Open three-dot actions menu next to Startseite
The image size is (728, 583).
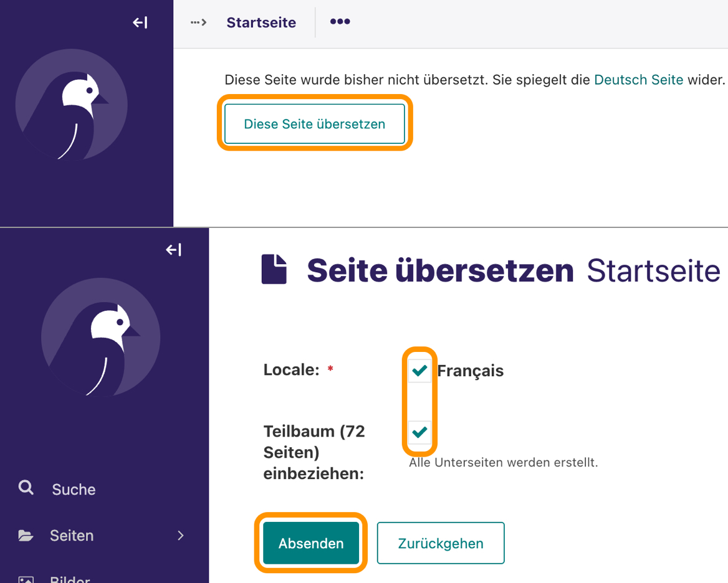point(340,21)
